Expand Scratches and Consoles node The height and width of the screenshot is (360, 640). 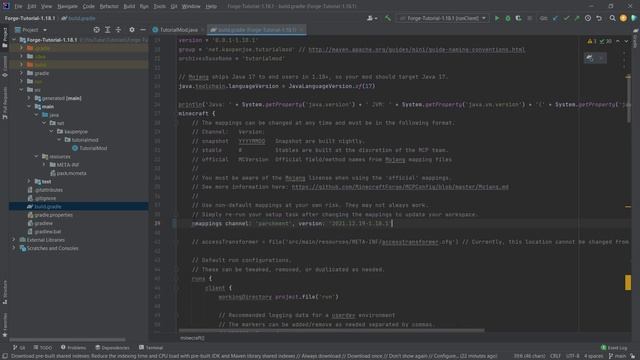point(14,248)
